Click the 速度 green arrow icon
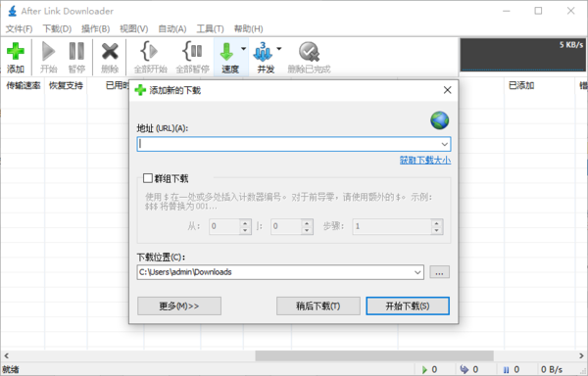This screenshot has width=588, height=376. click(226, 52)
